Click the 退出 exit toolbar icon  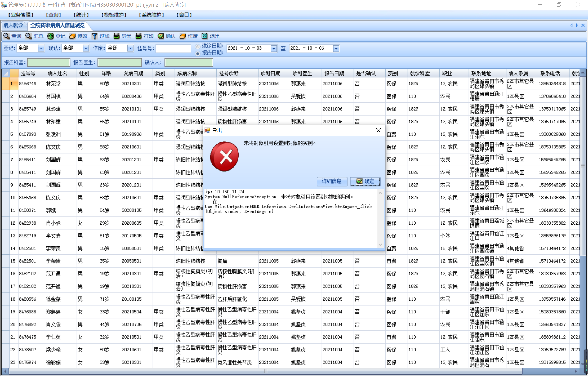(204, 36)
